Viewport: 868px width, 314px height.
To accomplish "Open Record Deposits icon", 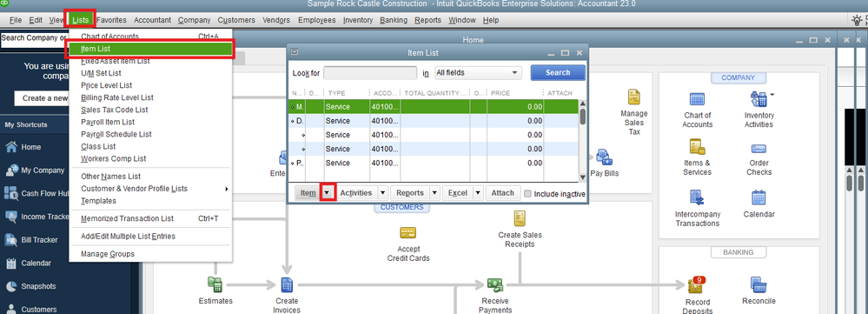I will pyautogui.click(x=696, y=285).
